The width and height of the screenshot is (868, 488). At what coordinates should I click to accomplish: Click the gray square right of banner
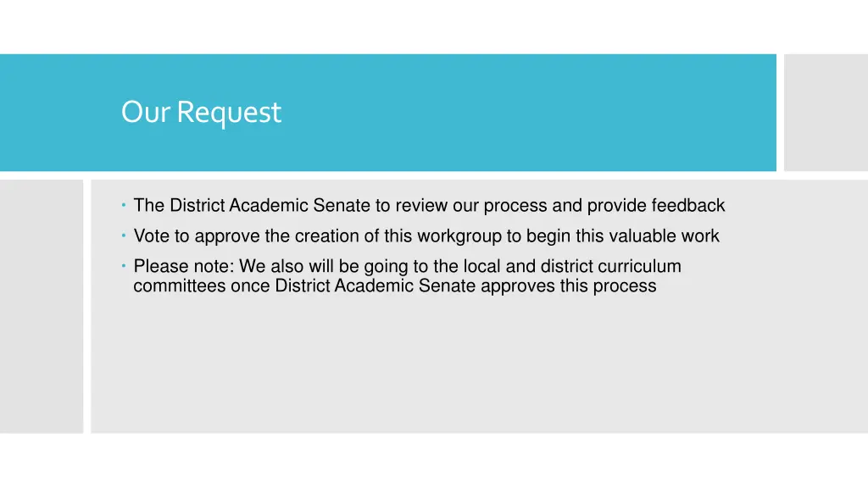pos(826,113)
